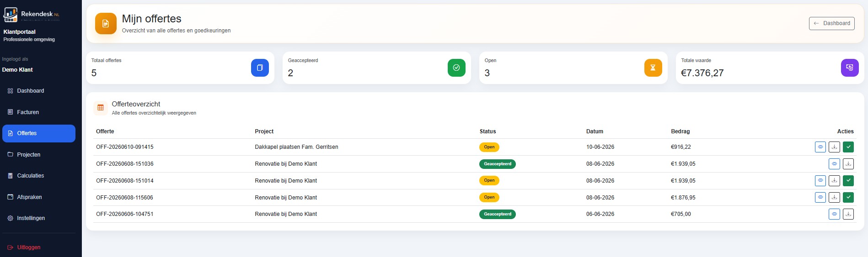The height and width of the screenshot is (257, 868).
Task: Download offerte OFF-20260610-091415
Action: click(834, 147)
